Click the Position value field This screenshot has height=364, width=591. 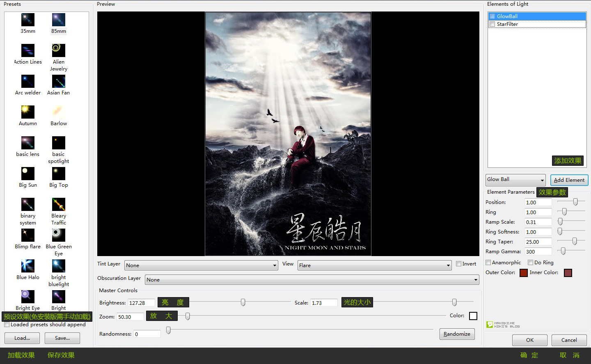pos(538,202)
